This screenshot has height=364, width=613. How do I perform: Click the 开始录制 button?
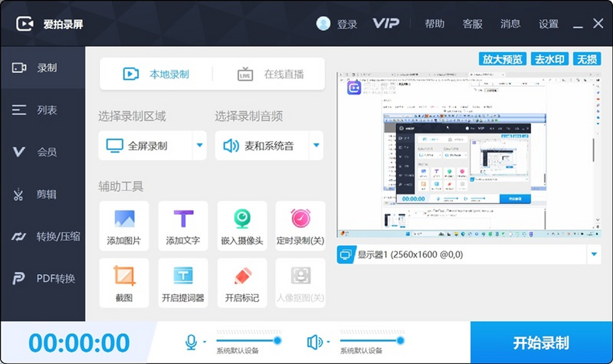click(541, 343)
